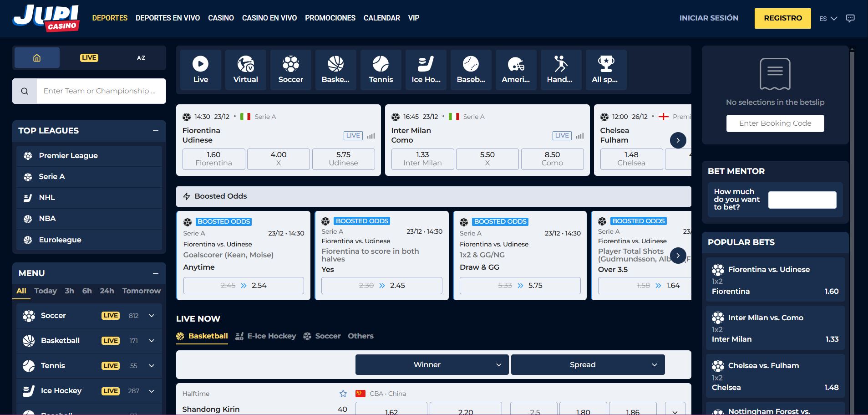Screen dimensions: 868x415
Task: Click the home icon tab in sidebar
Action: tap(37, 58)
